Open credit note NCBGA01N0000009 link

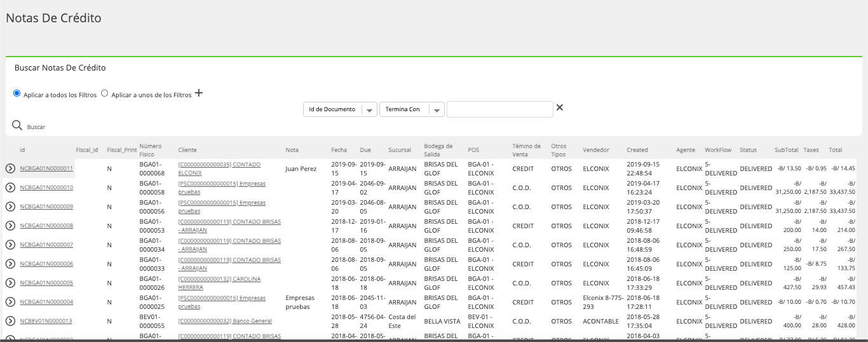click(46, 207)
